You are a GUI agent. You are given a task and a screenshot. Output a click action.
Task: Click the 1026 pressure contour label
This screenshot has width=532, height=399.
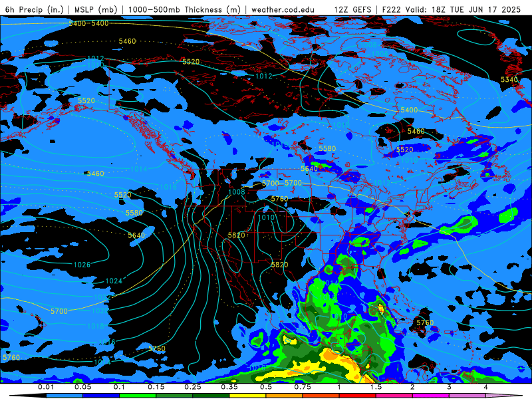coord(82,265)
